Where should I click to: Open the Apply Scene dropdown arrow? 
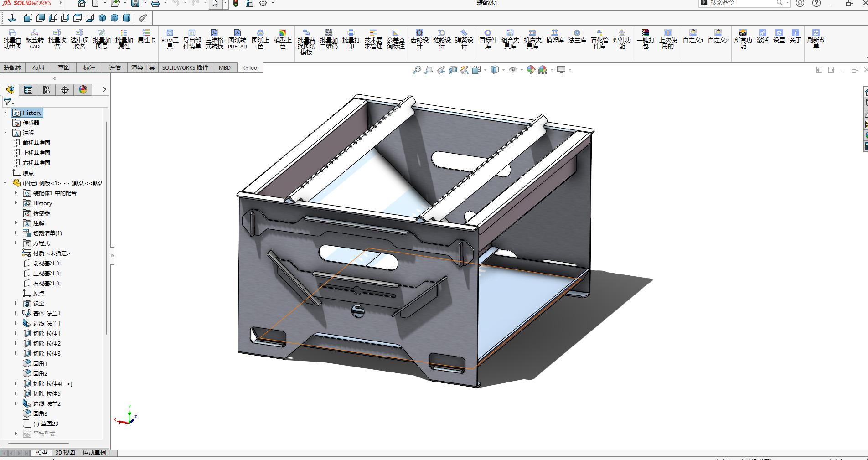552,70
